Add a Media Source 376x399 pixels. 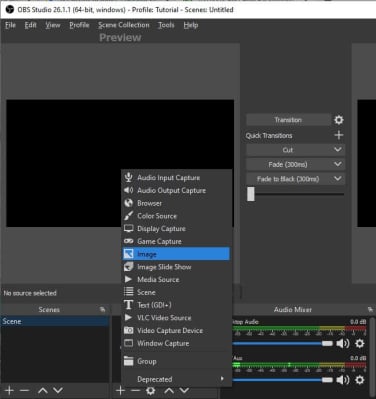pos(176,279)
